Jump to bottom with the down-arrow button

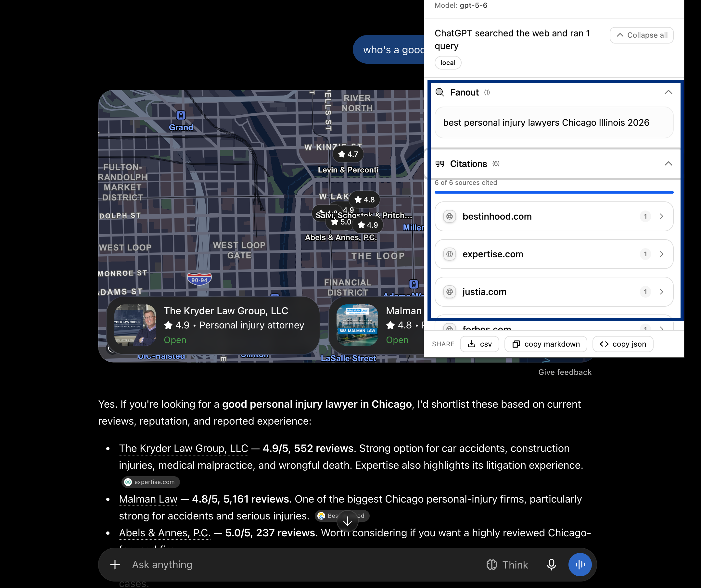pos(348,521)
